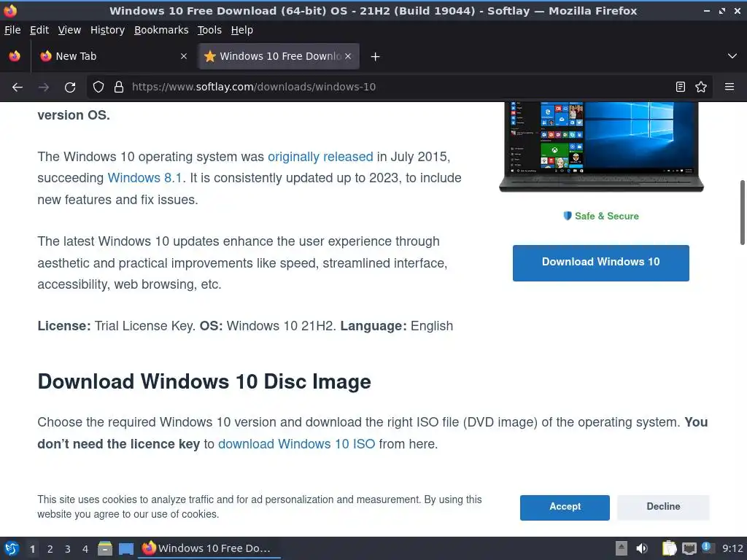The width and height of the screenshot is (747, 560).
Task: Open the History menu
Action: click(x=107, y=30)
